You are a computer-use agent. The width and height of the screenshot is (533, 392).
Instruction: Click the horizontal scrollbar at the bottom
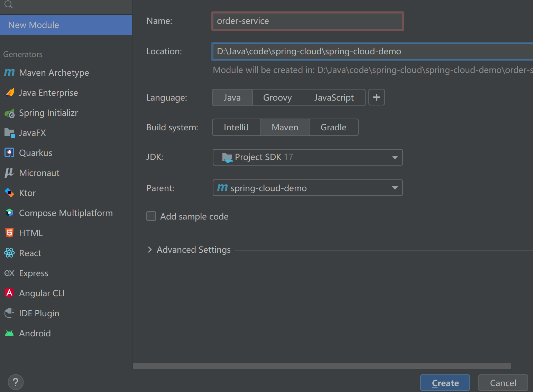point(322,366)
